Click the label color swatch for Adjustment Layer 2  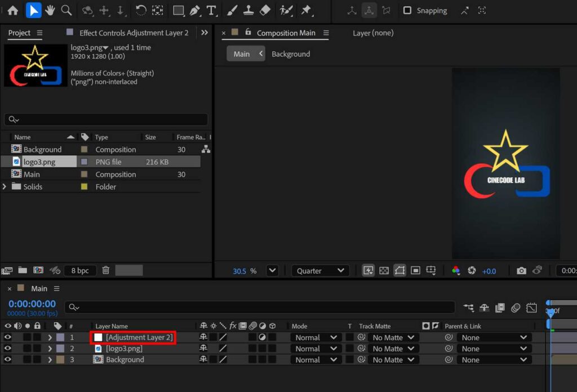(x=60, y=337)
